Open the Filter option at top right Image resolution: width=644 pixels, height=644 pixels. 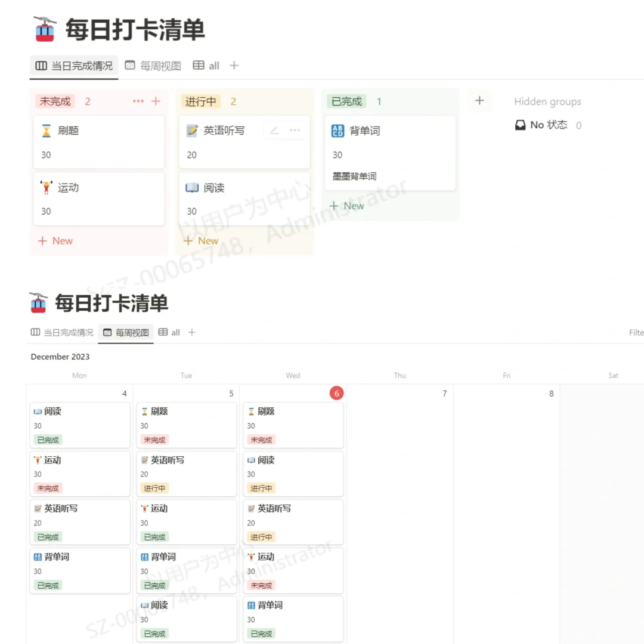tap(636, 332)
